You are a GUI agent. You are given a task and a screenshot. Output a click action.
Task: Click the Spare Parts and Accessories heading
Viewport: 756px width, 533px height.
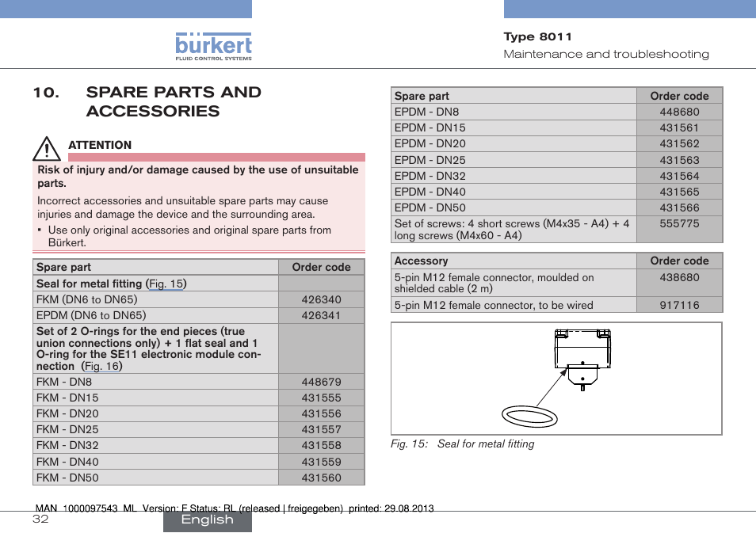174,101
